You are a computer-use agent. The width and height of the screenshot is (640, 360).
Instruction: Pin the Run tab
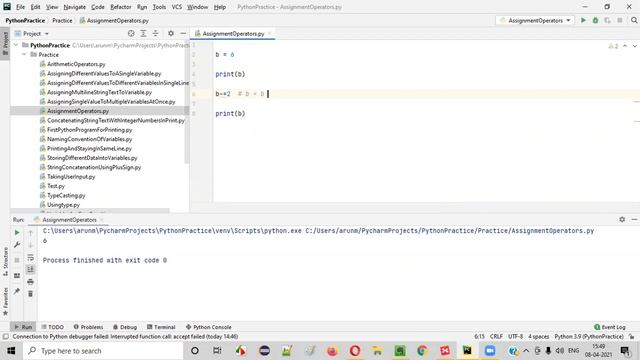(17, 291)
